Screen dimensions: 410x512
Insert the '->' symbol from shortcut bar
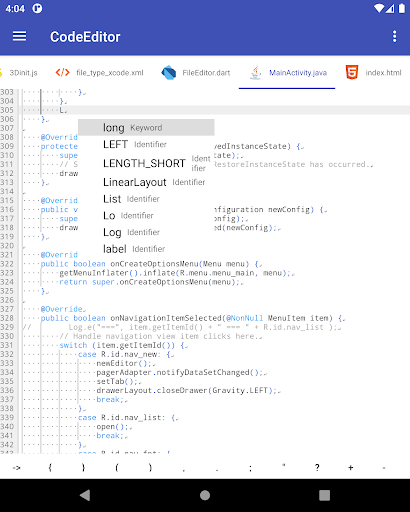tap(17, 468)
